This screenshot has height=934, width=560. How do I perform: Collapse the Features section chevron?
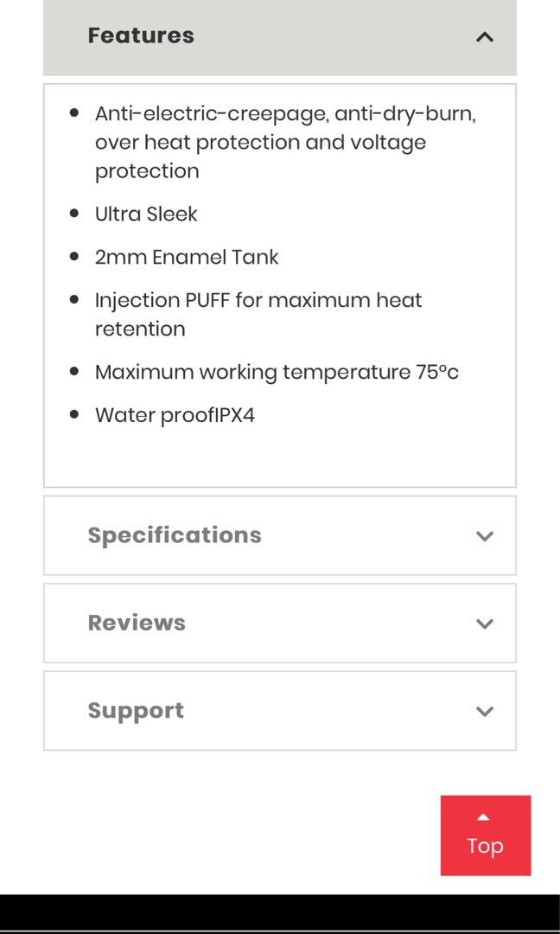[485, 36]
